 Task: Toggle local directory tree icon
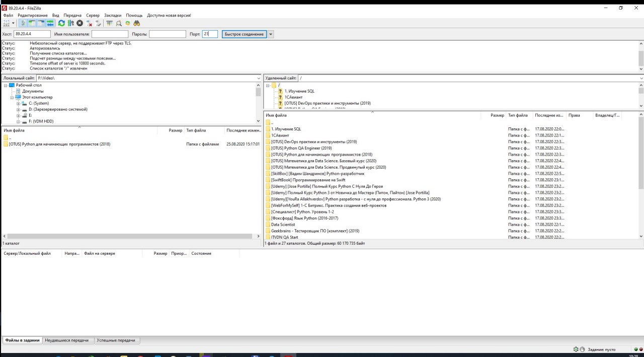[x=32, y=23]
